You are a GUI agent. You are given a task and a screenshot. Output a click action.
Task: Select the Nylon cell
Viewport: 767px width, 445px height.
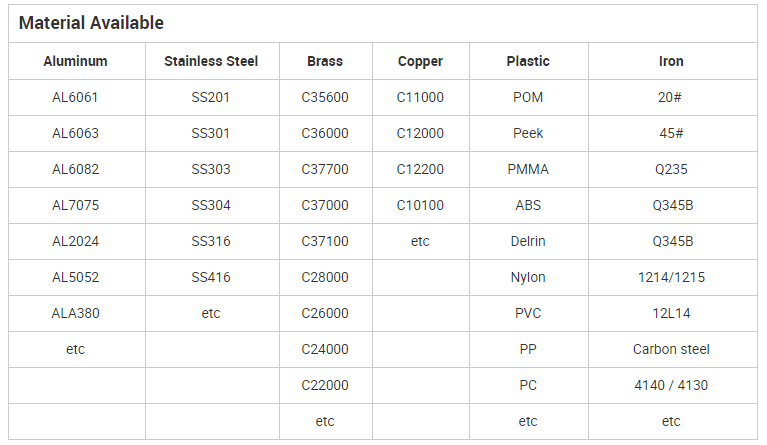tap(528, 277)
